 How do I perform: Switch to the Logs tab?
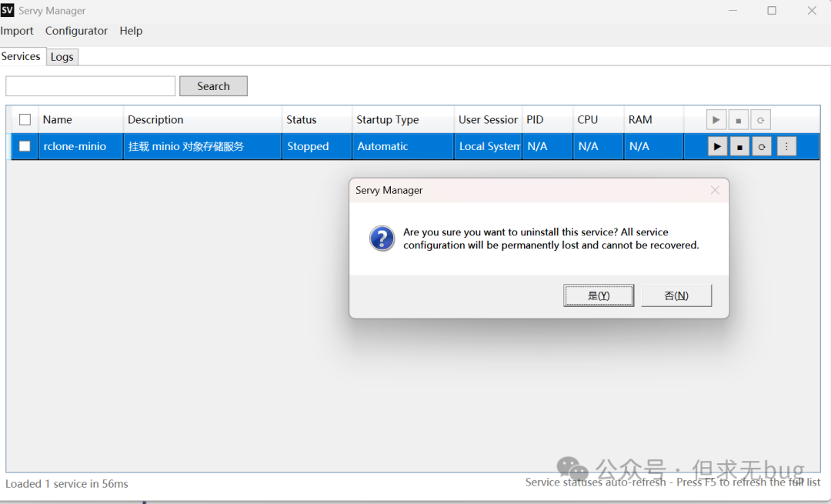coord(62,57)
